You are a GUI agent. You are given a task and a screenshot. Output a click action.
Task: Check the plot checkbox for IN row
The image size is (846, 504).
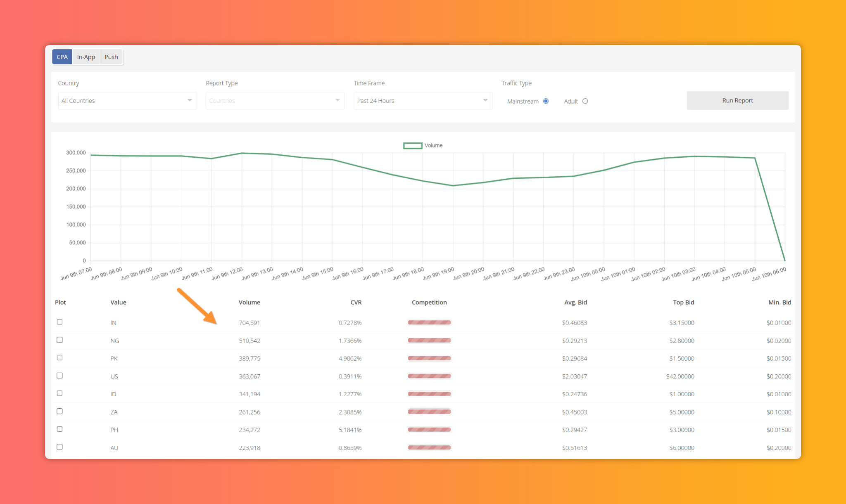[x=59, y=322]
